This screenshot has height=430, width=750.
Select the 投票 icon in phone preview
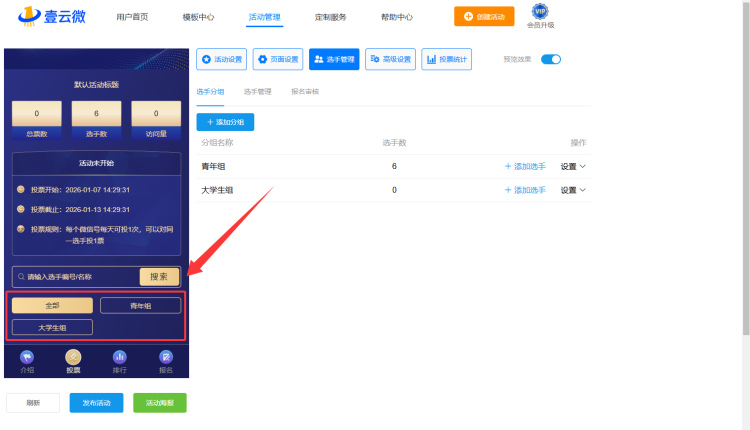(x=73, y=358)
